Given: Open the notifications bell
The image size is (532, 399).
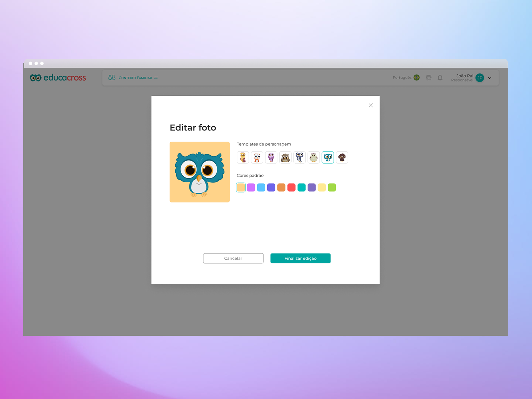Looking at the screenshot, I should click(x=440, y=78).
